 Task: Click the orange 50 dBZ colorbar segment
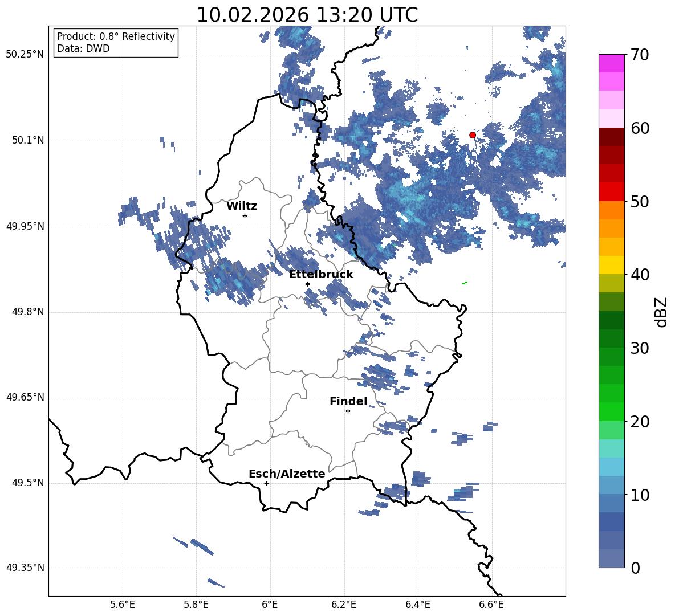611,210
